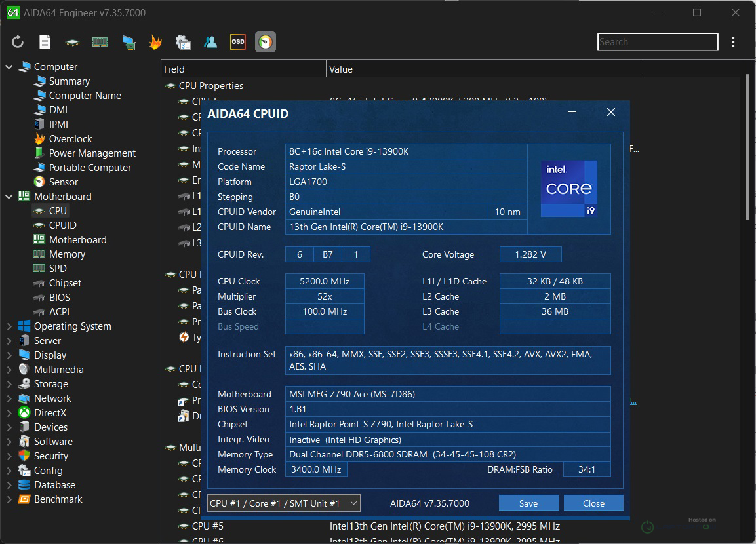
Task: Expand the Benchmark tree node
Action: 9,499
